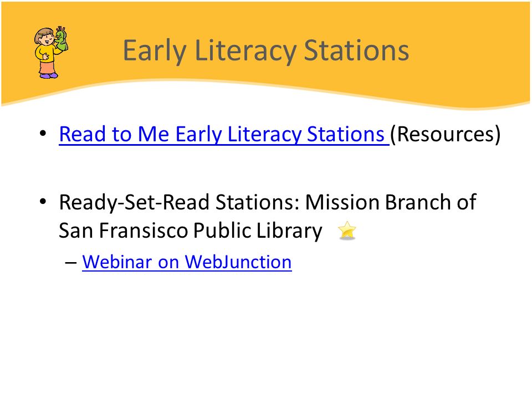Click the green puppet on the girl's hand
The width and height of the screenshot is (532, 399).
(61, 39)
